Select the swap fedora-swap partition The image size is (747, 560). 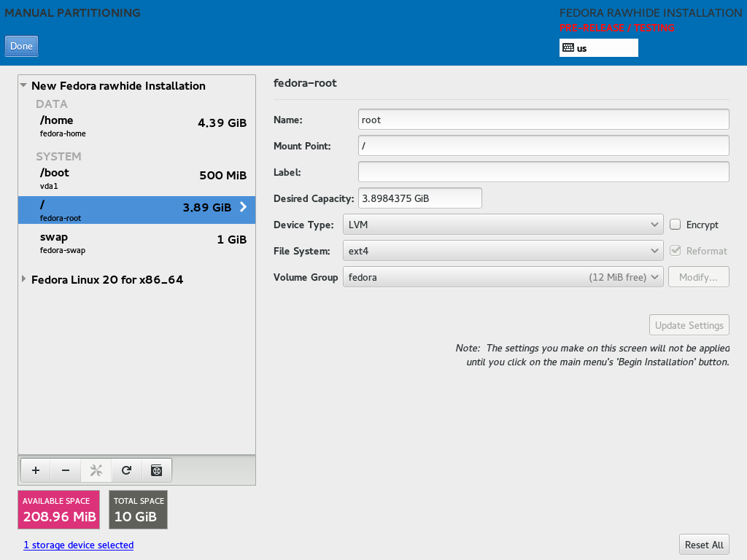[x=136, y=243]
